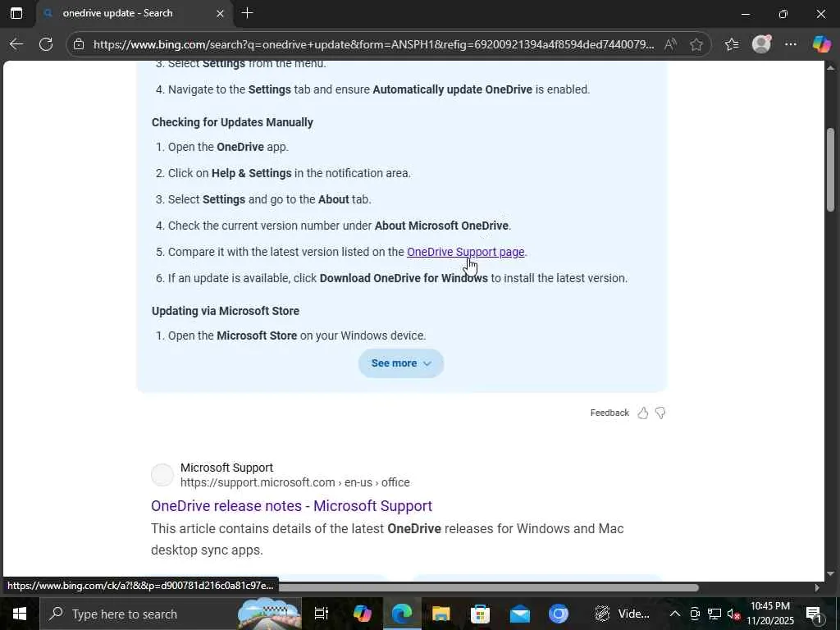840x630 pixels.
Task: Click 'Automatically update OneDrive' bold text
Action: point(453,89)
